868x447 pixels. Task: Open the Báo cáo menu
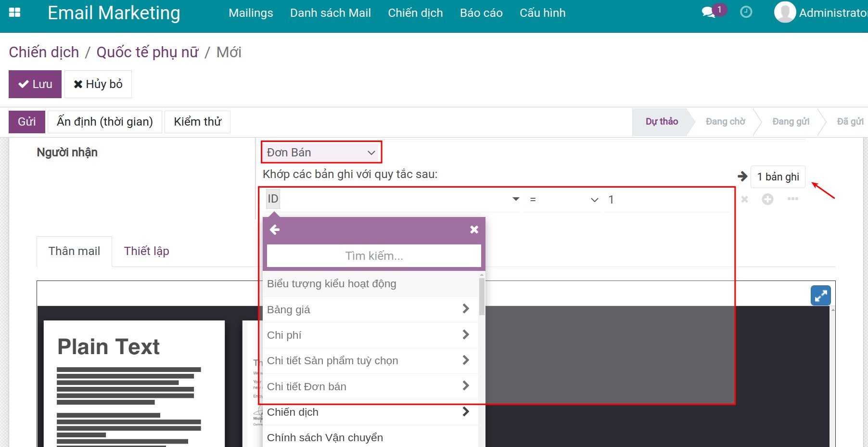point(481,13)
